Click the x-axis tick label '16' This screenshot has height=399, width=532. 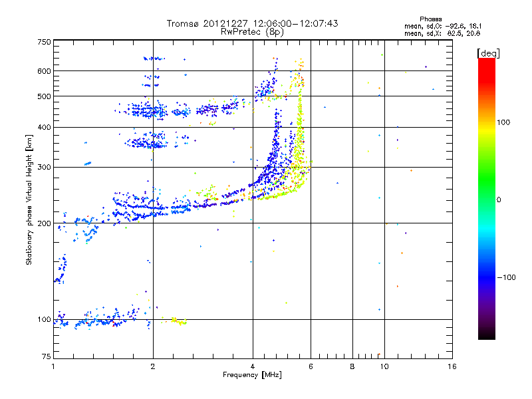coord(452,366)
